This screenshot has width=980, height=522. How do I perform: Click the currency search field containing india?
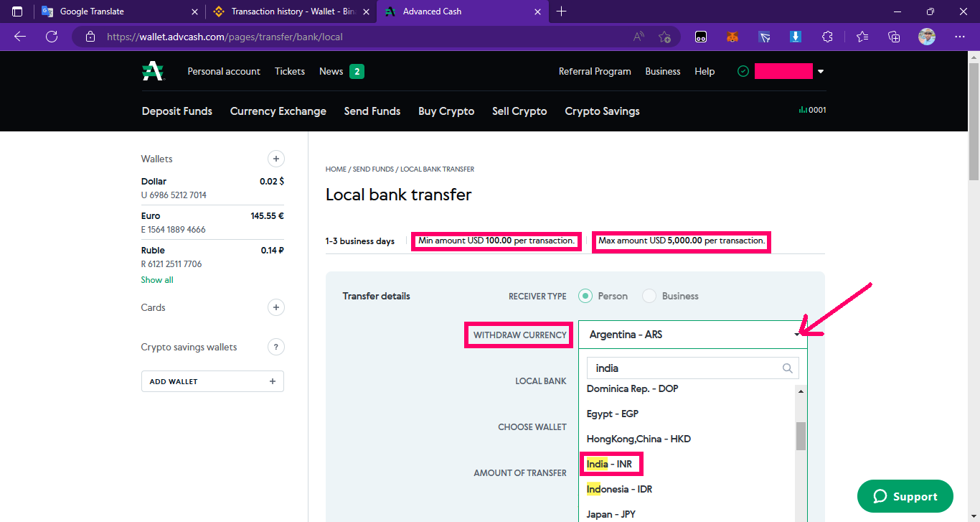click(692, 368)
